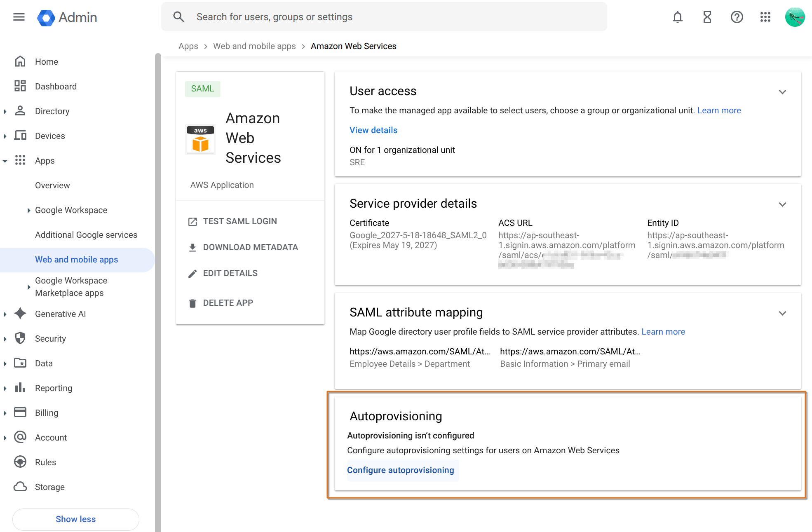Collapse the User access card chevron
Screen dimensions: 812x532
[782, 92]
